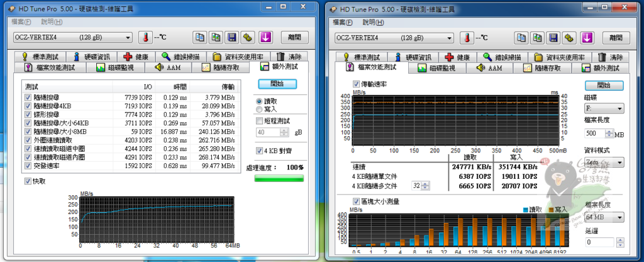Click 離開 button in left window
This screenshot has height=262, width=644.
[294, 37]
